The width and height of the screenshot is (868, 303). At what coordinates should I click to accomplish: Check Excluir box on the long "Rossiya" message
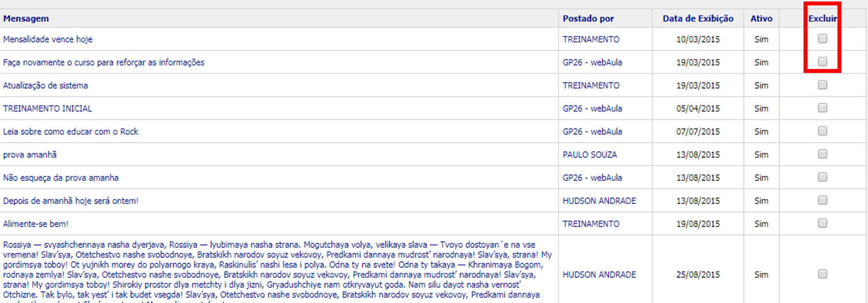click(x=822, y=274)
